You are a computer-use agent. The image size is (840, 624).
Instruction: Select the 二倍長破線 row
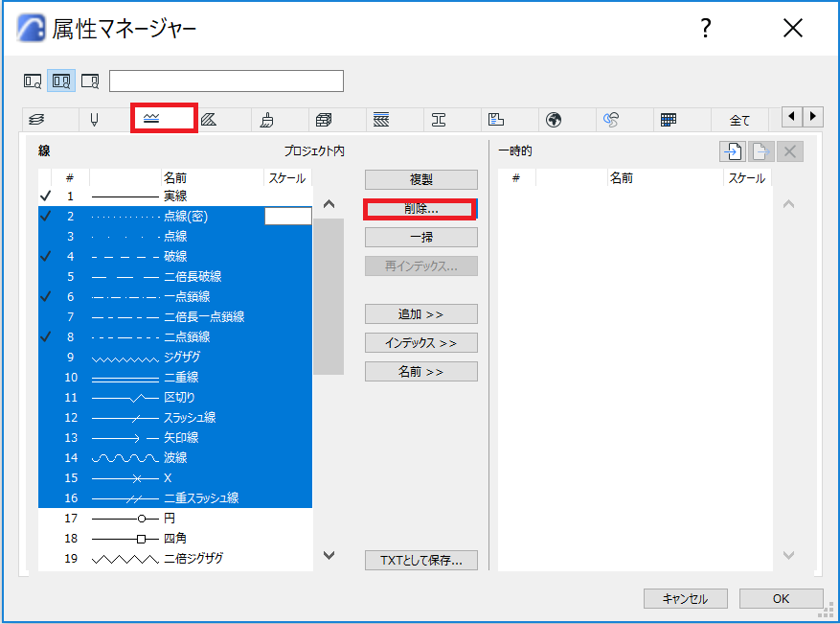(x=175, y=277)
